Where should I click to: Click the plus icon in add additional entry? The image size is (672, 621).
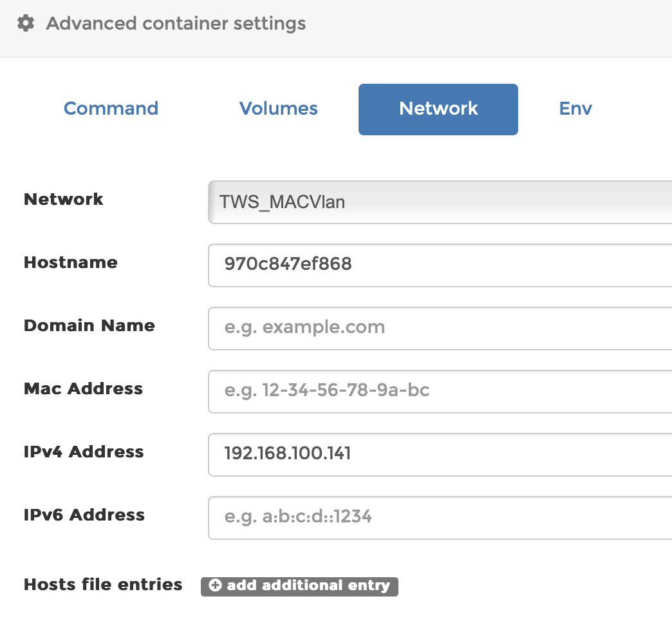215,585
